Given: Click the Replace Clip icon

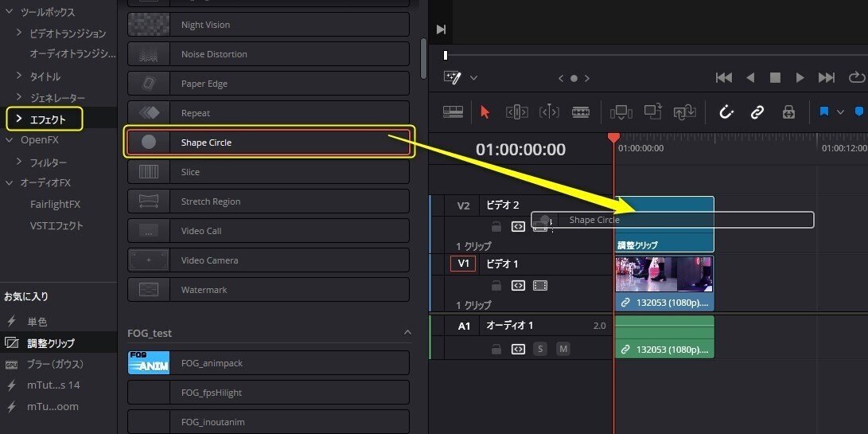Looking at the screenshot, I should (685, 112).
